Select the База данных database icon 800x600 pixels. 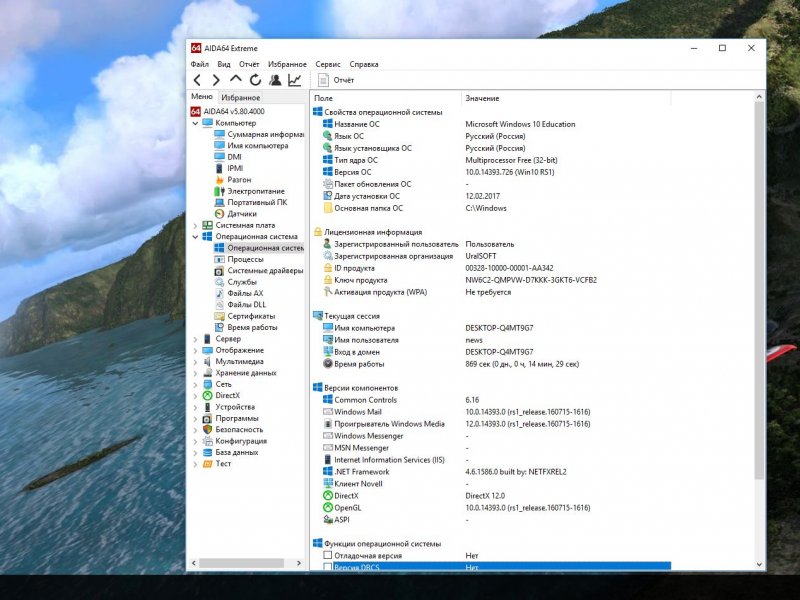coord(207,452)
